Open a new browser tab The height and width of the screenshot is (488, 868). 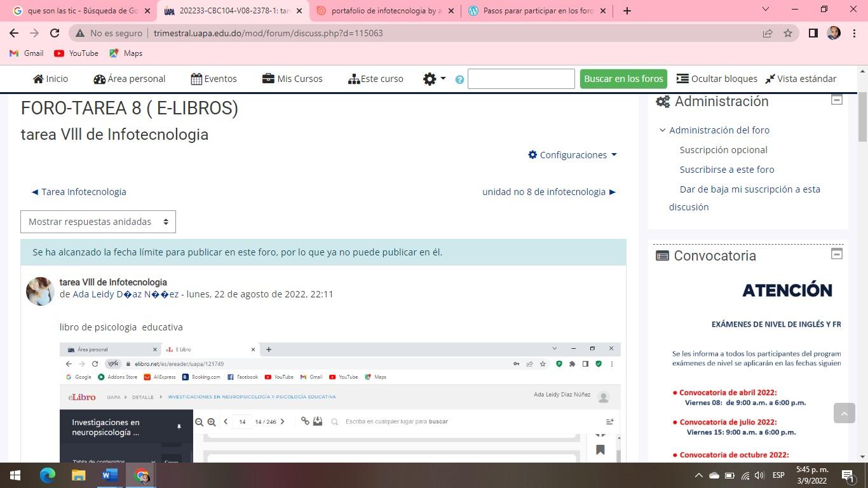coord(627,10)
